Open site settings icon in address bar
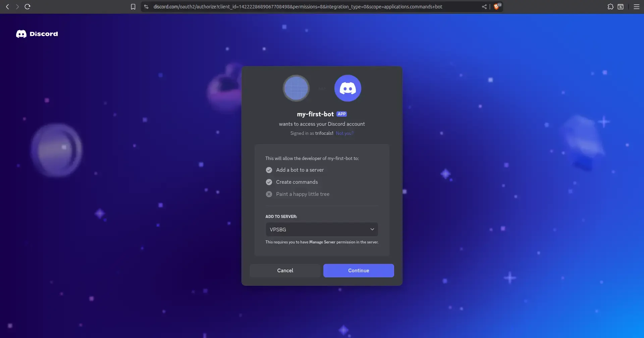This screenshot has width=644, height=338. [x=146, y=7]
